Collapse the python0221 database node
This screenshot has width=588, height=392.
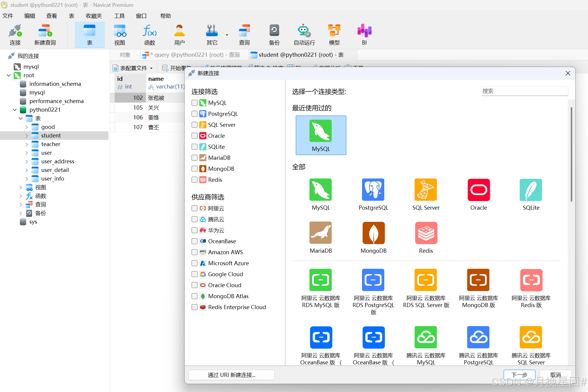pos(15,110)
